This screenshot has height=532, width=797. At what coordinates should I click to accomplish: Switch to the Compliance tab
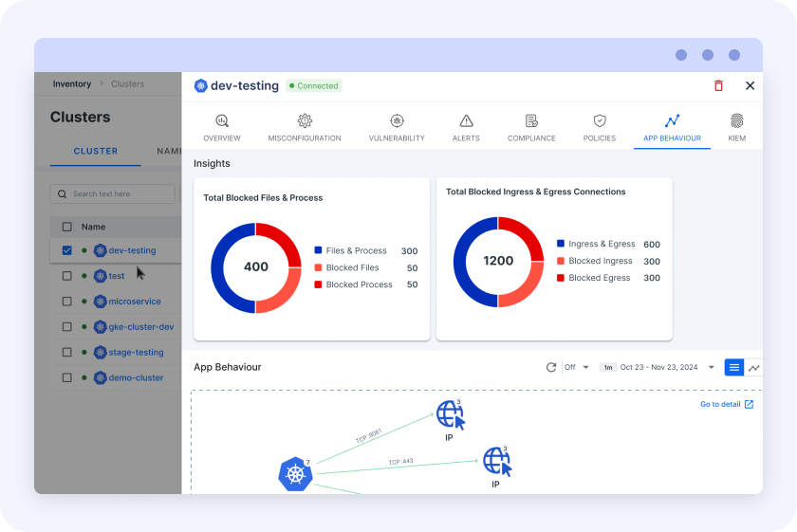point(531,128)
